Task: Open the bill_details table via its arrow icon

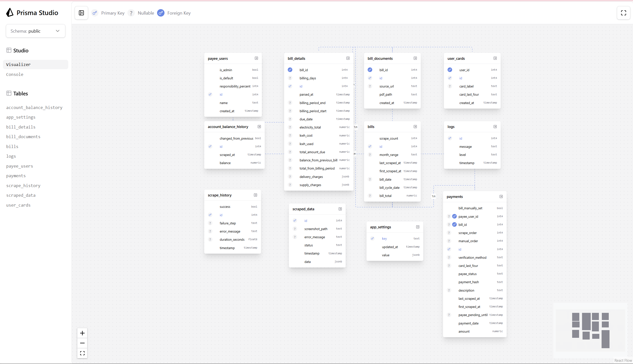Action: tap(348, 58)
